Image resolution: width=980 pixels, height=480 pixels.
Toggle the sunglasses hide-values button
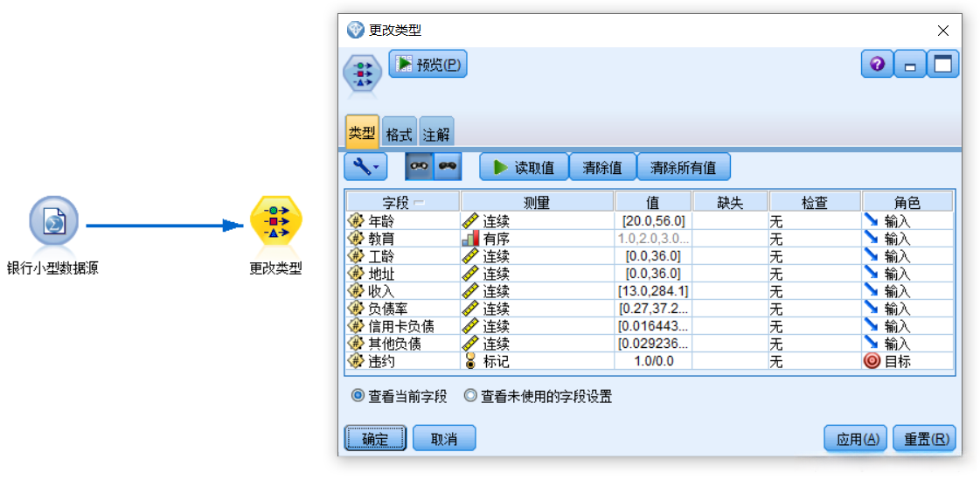click(448, 166)
